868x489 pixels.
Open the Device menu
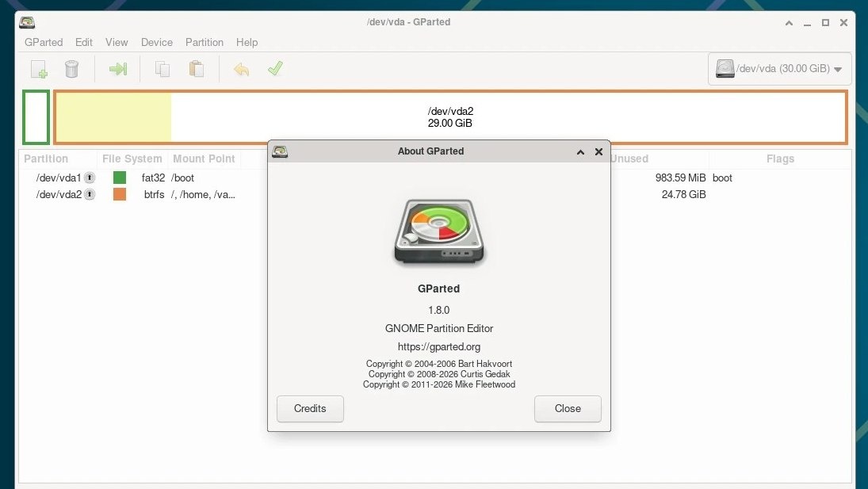[157, 42]
